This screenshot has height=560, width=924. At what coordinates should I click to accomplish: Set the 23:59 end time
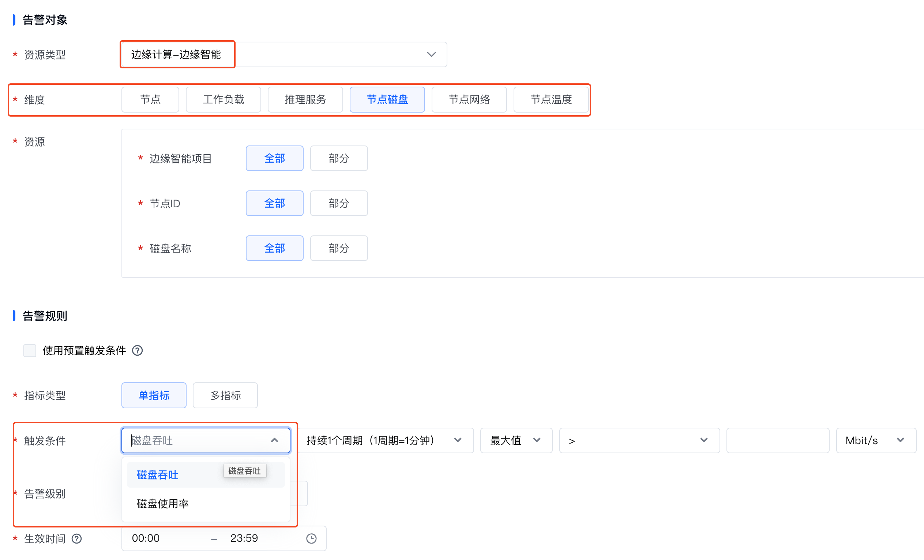click(244, 538)
